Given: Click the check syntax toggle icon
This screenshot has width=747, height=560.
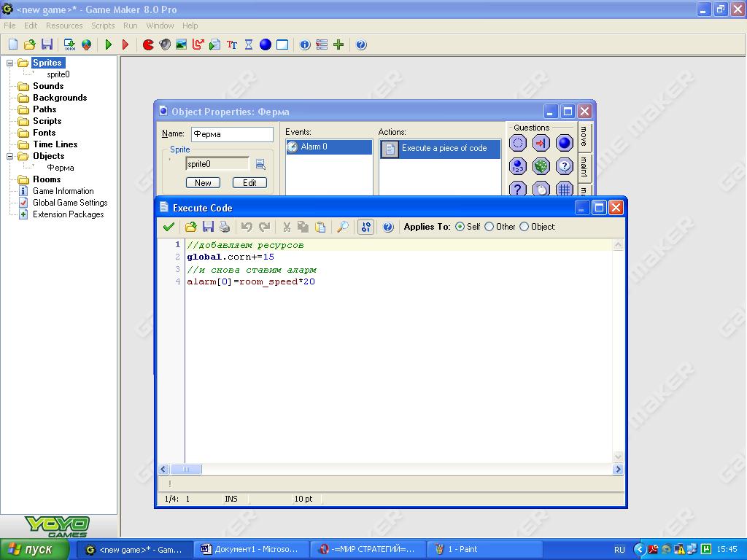Looking at the screenshot, I should pos(365,227).
